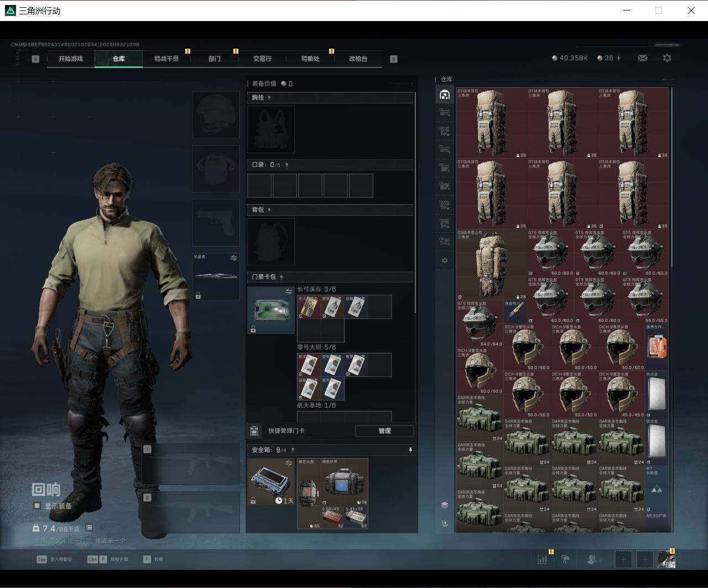Click the empty body armor equipment slot
708x588 pixels.
click(216, 169)
